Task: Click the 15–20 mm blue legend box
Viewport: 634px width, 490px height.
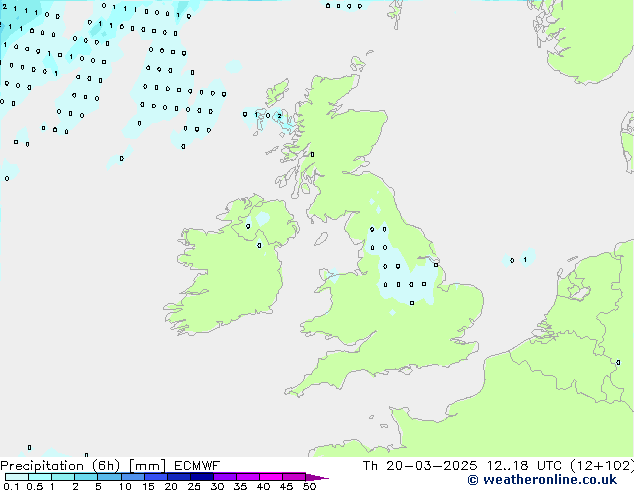Action: click(156, 477)
